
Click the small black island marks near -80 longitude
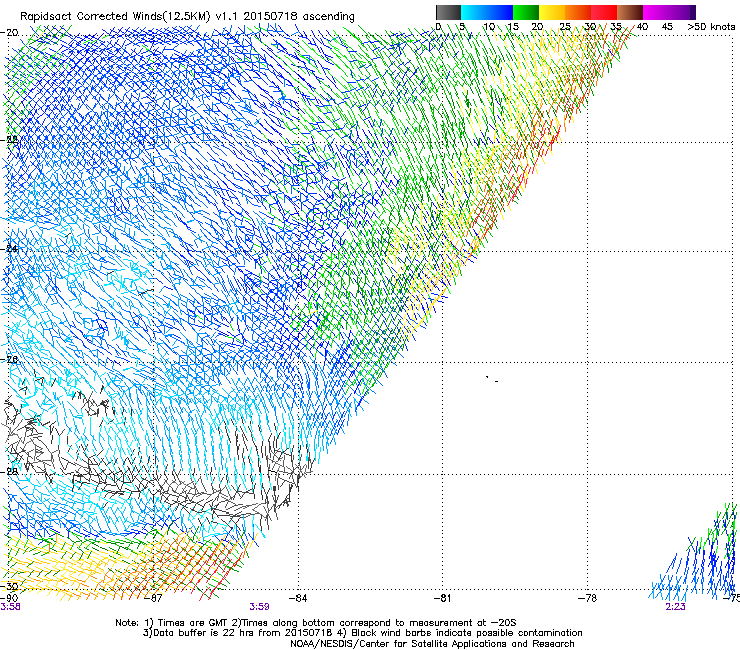492,379
